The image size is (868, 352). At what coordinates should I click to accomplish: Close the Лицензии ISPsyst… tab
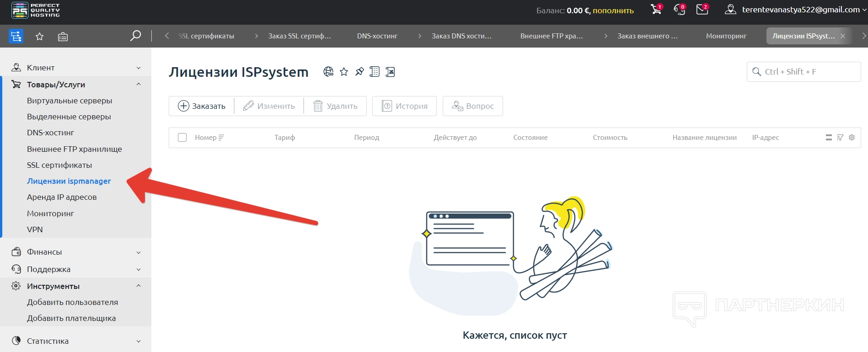tap(842, 36)
